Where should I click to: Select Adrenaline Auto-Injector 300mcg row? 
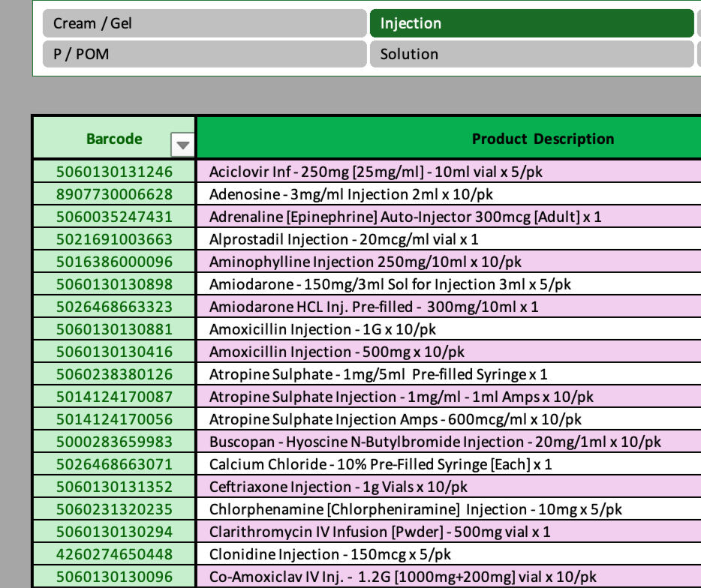(405, 217)
